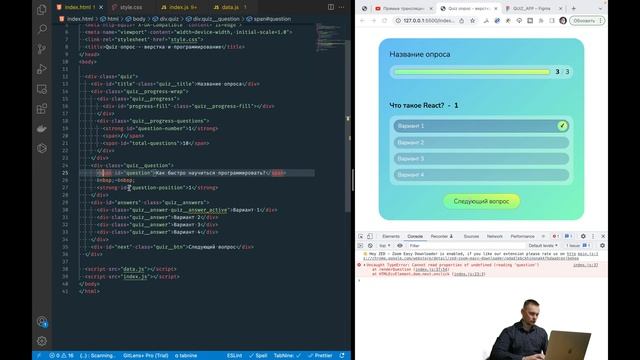Open the tab search dropdown in Chrome
This screenshot has width=640, height=360.
tap(600, 8)
